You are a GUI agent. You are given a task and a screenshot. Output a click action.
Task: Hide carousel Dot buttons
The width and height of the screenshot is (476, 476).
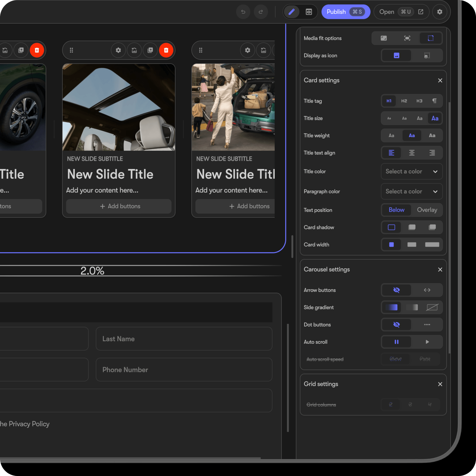click(x=397, y=324)
